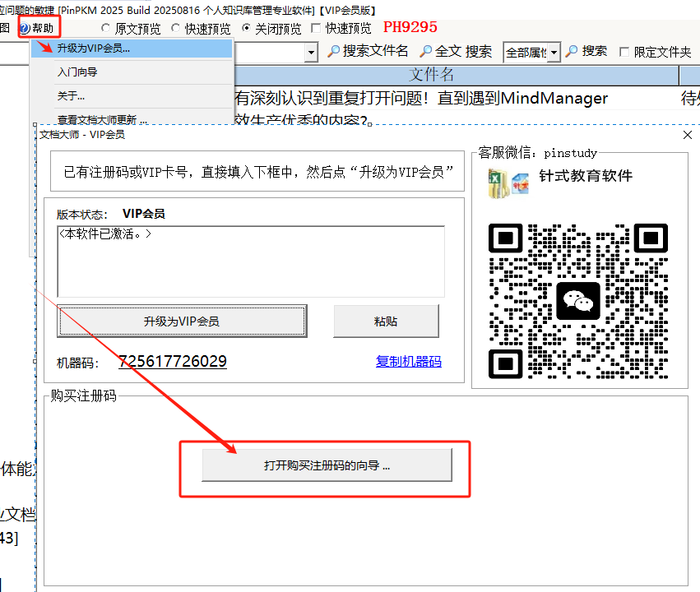Click the 全文 search magnifier icon
This screenshot has width=700, height=592.
tap(425, 51)
